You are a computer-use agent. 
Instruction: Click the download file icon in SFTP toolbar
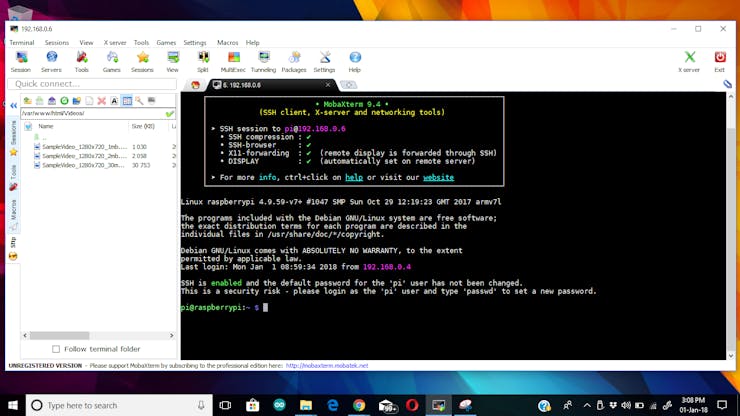pos(40,101)
